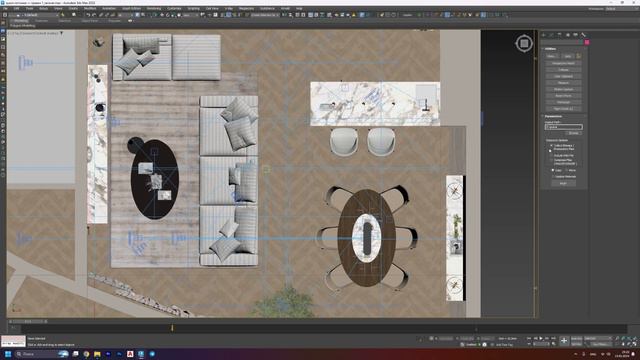This screenshot has height=360, width=640.
Task: Select the Unlink Selection tool
Action: [x=107, y=15]
